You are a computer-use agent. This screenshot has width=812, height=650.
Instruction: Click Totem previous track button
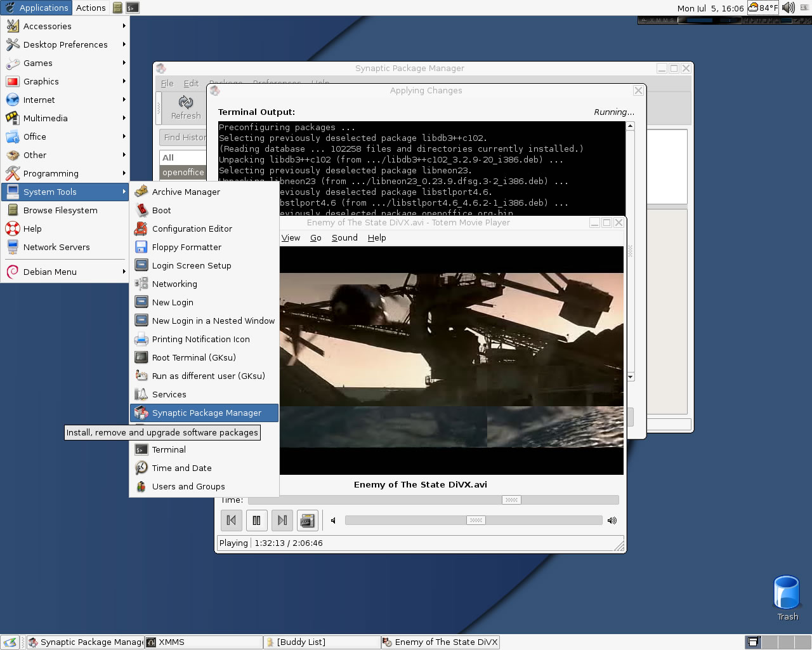(x=232, y=521)
